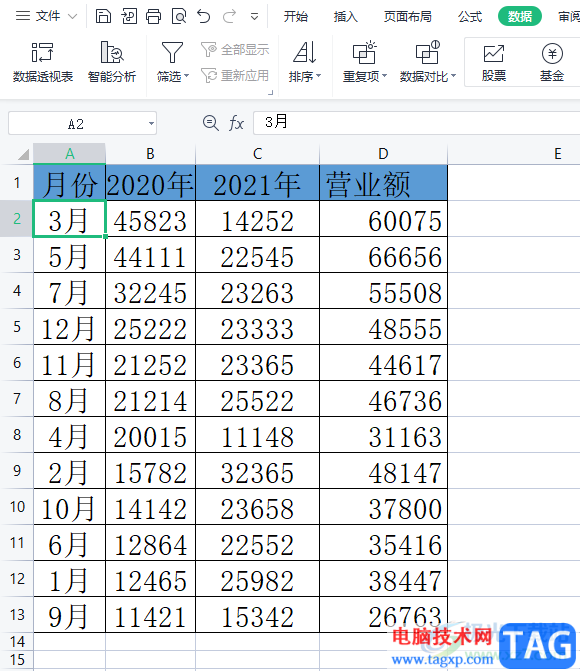Click the Undo arrow
Viewport: 580px width, 671px height.
coord(204,17)
